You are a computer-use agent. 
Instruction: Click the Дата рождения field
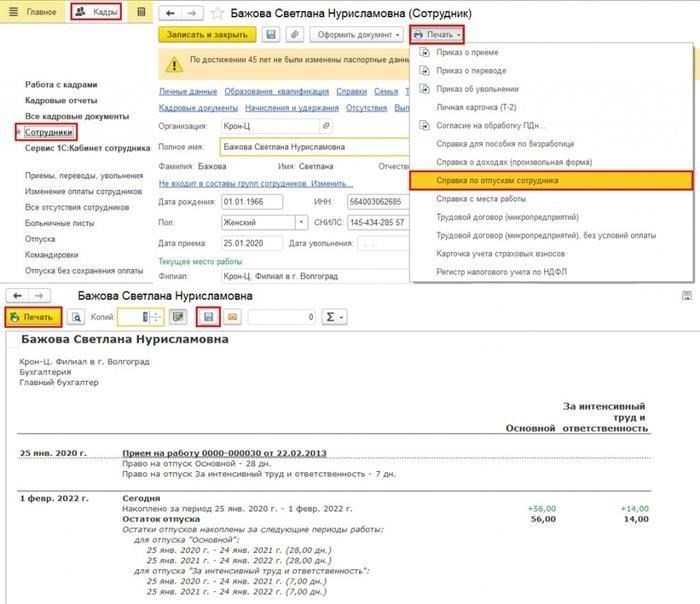coord(252,202)
